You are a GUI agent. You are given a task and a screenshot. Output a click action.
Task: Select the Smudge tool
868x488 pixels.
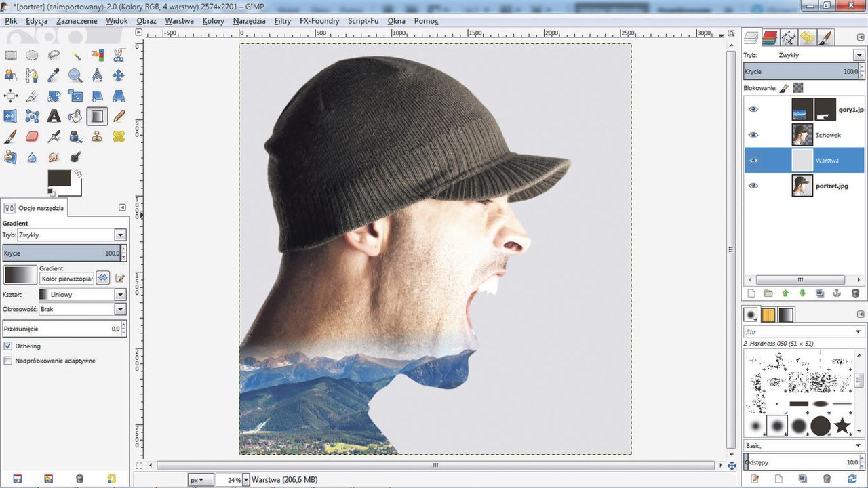coord(54,157)
